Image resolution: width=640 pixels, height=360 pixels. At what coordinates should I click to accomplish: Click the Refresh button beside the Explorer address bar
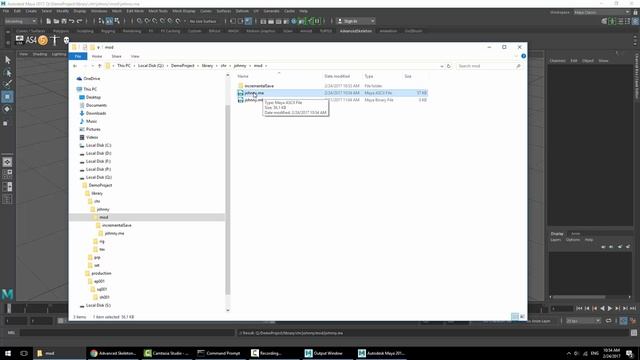(449, 66)
